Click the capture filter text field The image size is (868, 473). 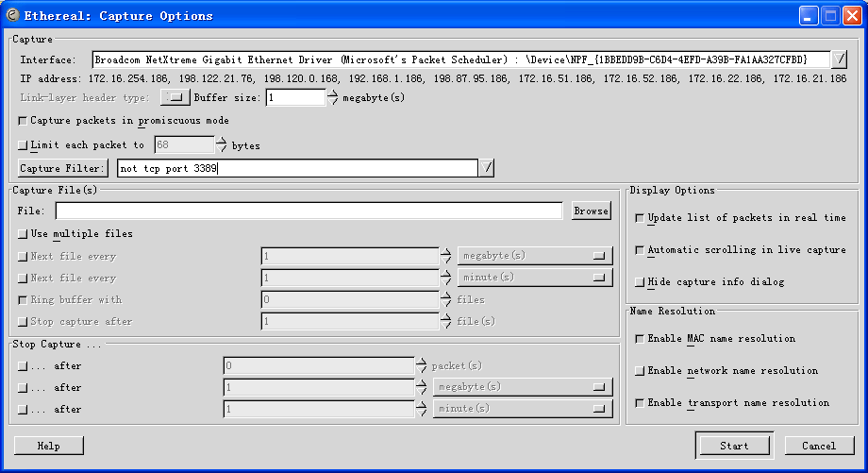pos(298,168)
